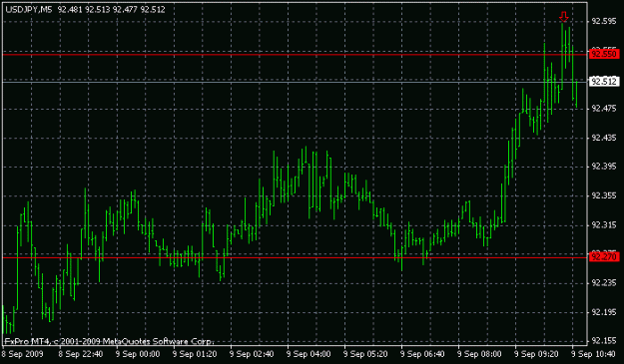Click the 8 Sep 2009 time axis label
The height and width of the screenshot is (364, 624).
point(22,354)
